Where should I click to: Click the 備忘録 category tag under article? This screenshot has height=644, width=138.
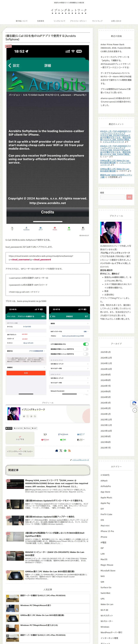coord(9,428)
